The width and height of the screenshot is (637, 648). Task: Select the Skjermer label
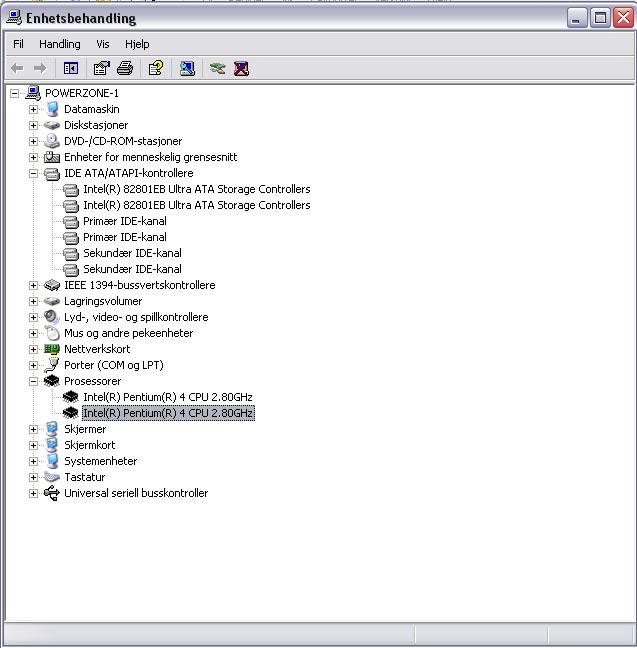(85, 429)
